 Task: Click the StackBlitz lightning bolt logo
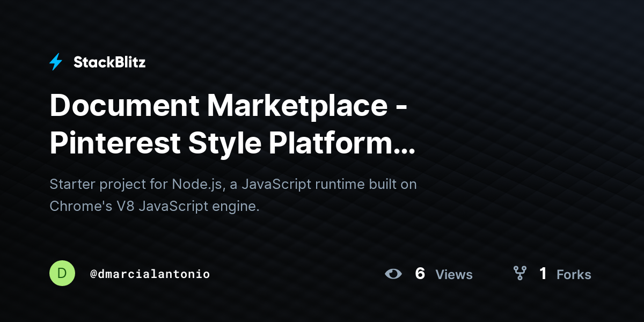click(56, 62)
